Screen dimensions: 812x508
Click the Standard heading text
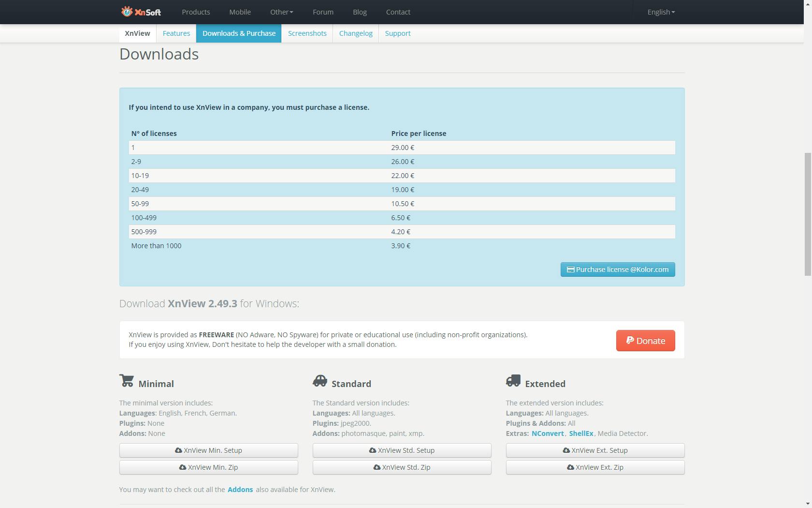tap(351, 384)
